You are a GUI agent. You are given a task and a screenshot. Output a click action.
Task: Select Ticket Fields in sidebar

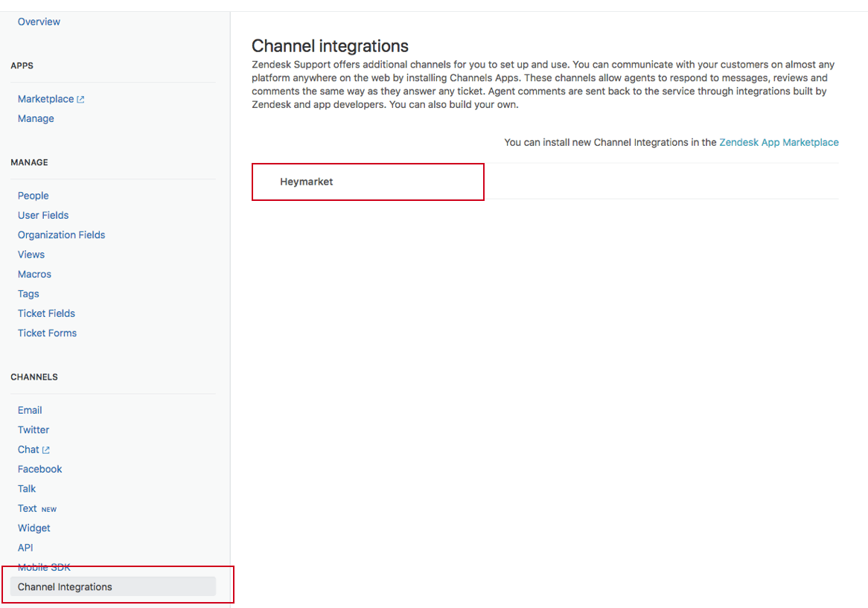[46, 313]
